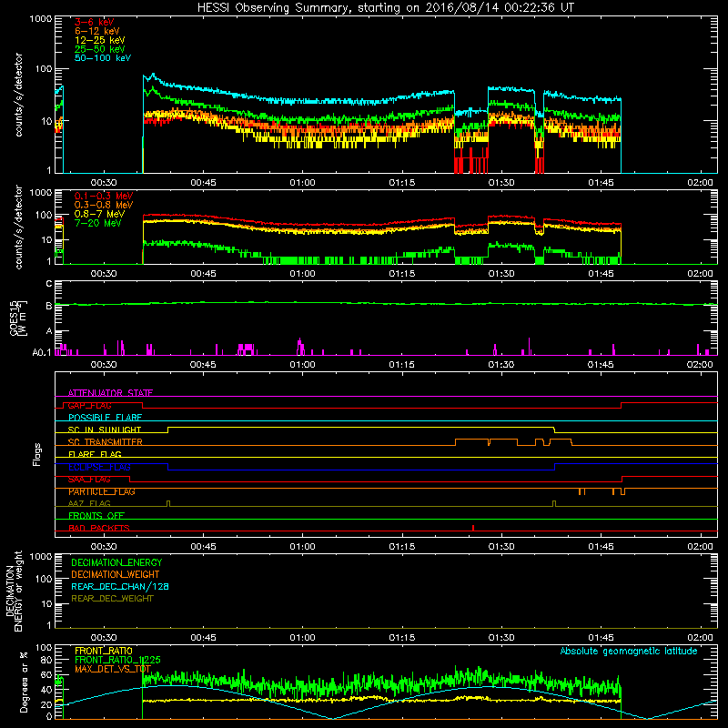Select the 6-12 keV legend label
The width and height of the screenshot is (728, 728).
point(97,31)
